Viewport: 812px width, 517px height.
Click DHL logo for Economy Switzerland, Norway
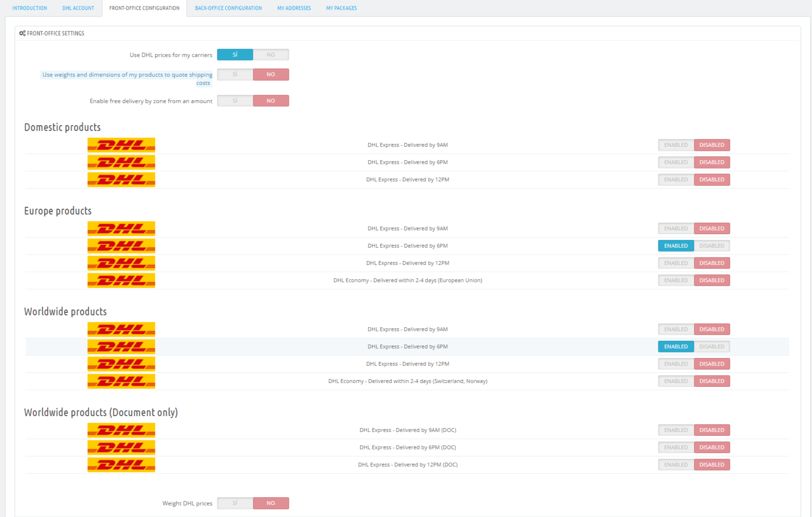tap(121, 381)
